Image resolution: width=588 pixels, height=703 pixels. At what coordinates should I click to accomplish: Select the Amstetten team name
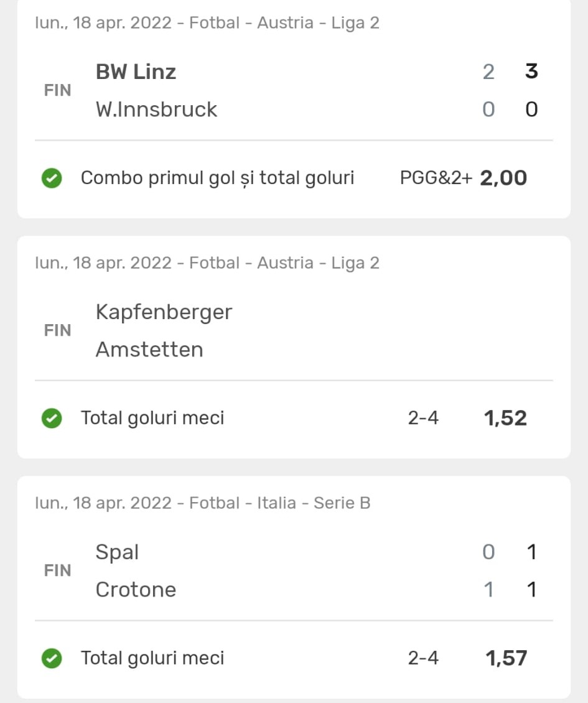pyautogui.click(x=149, y=350)
